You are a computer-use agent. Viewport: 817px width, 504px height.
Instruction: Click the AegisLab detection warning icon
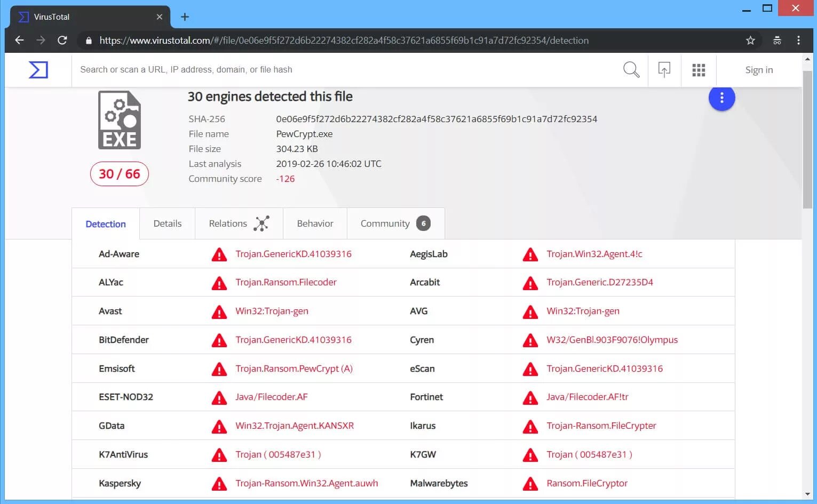pyautogui.click(x=530, y=254)
